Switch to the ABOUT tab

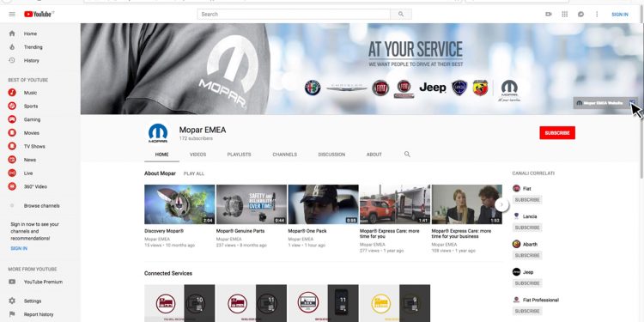[374, 155]
